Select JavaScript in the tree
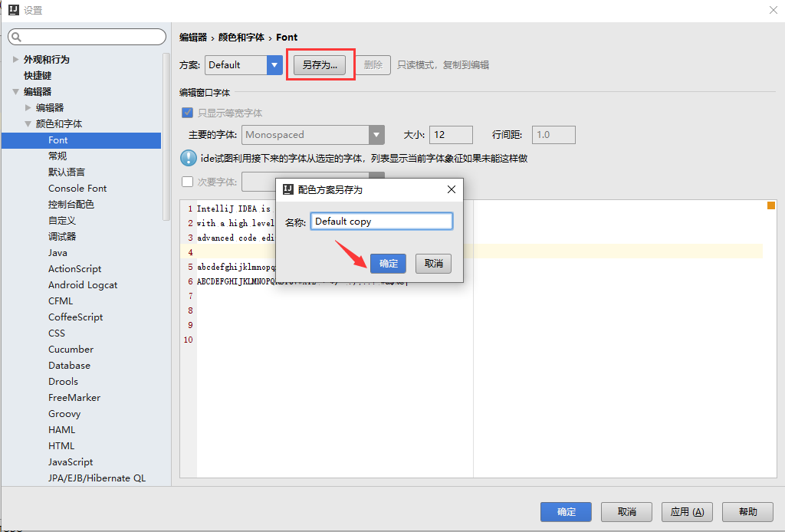Screen dimensions: 785x532 coord(71,462)
